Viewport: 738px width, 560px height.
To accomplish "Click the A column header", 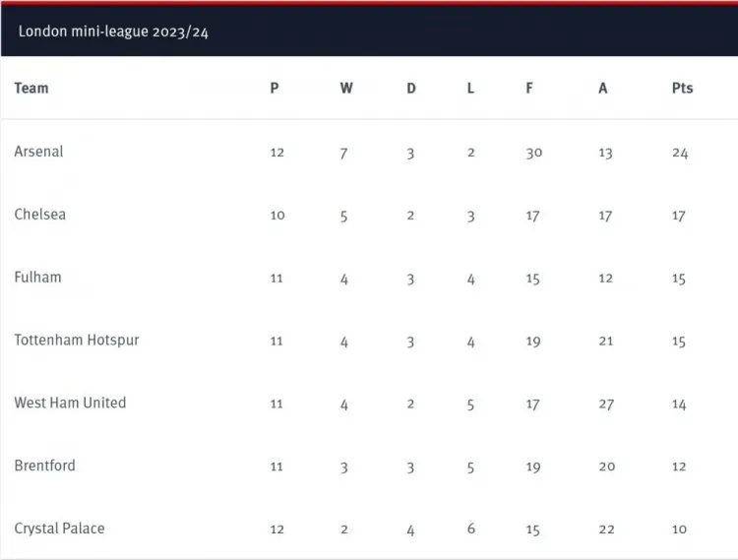I will 603,88.
